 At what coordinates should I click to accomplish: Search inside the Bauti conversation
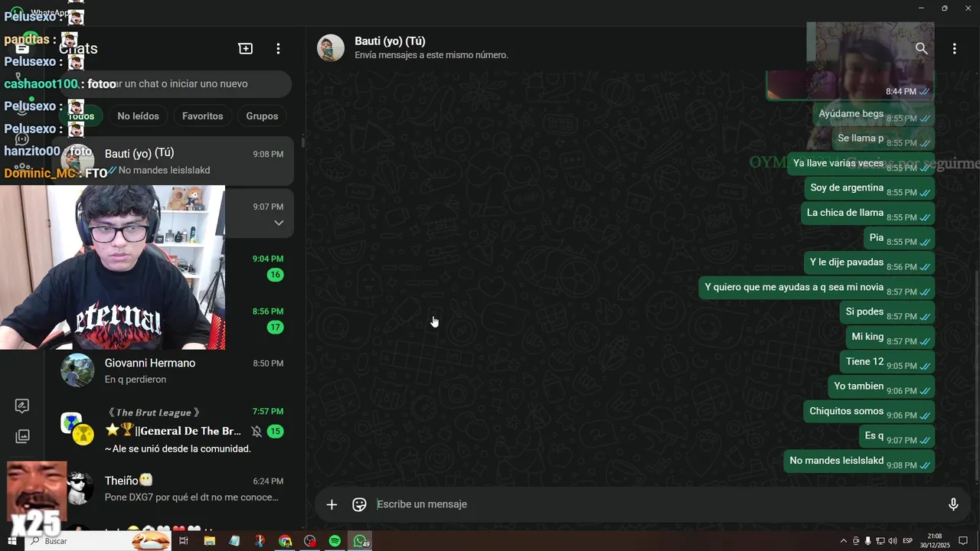click(921, 48)
